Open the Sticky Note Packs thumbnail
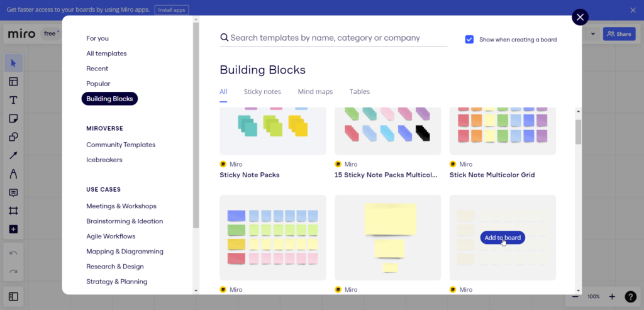This screenshot has width=644, height=310. click(273, 131)
